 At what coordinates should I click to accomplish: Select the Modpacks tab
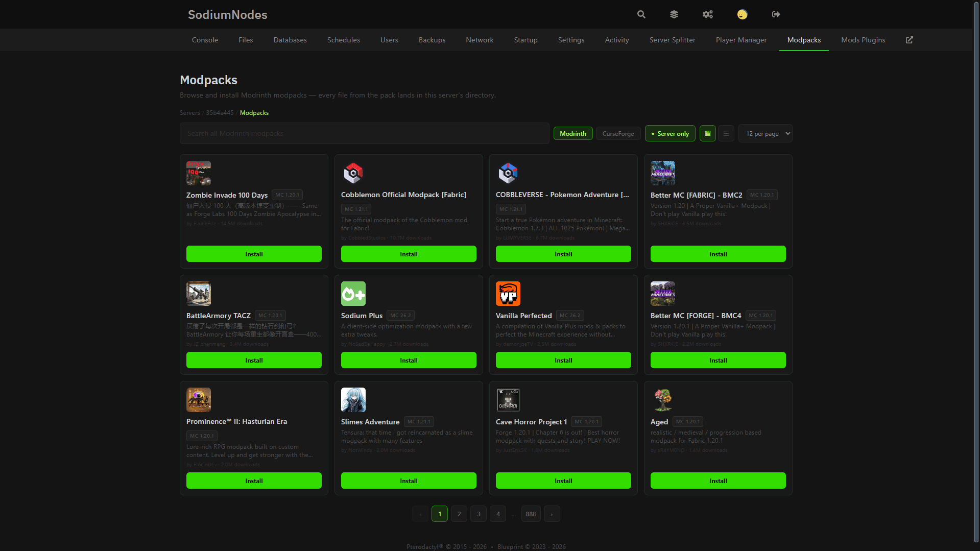point(804,40)
